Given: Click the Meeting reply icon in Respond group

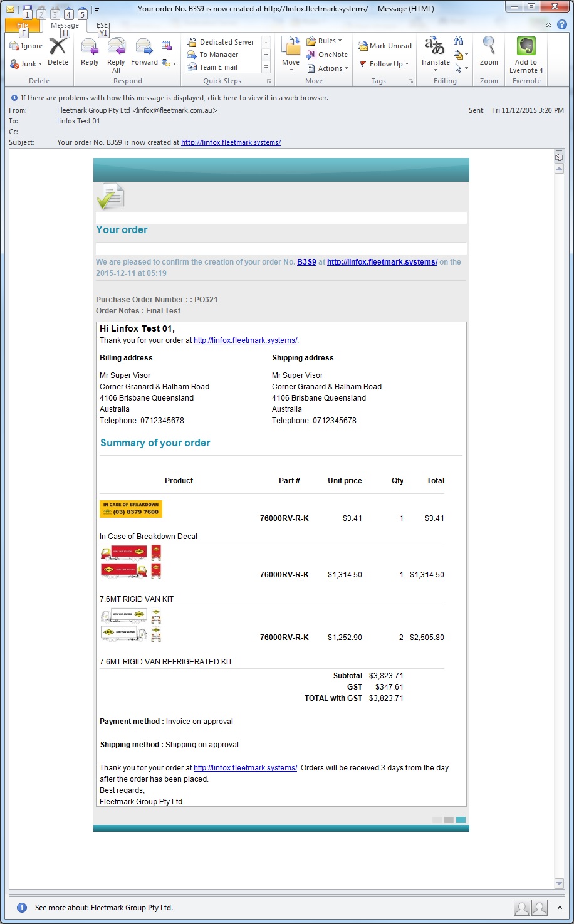Looking at the screenshot, I should (166, 46).
